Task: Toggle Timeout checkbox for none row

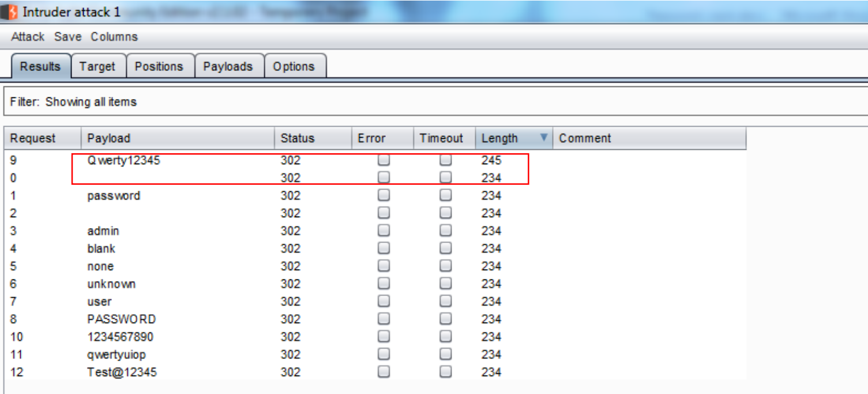Action: coord(445,266)
